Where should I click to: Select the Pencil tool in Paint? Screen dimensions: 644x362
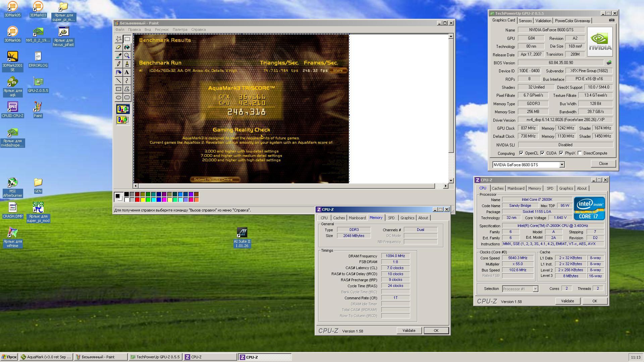pos(119,64)
